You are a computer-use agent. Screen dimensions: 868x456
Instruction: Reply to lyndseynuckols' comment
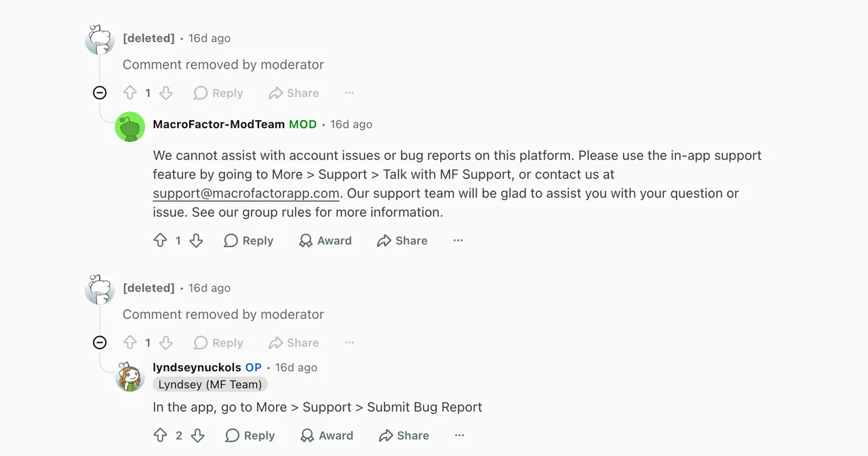click(x=250, y=435)
